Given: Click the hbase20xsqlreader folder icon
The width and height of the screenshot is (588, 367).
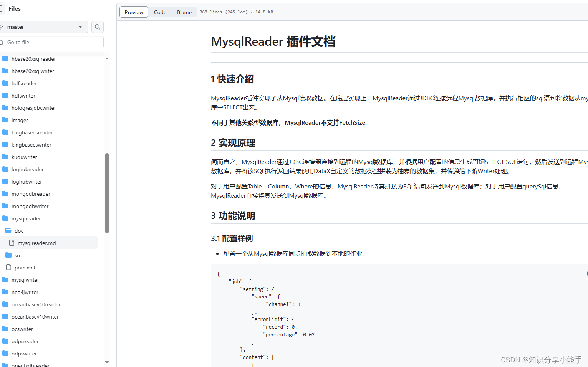Looking at the screenshot, I should click(5, 59).
